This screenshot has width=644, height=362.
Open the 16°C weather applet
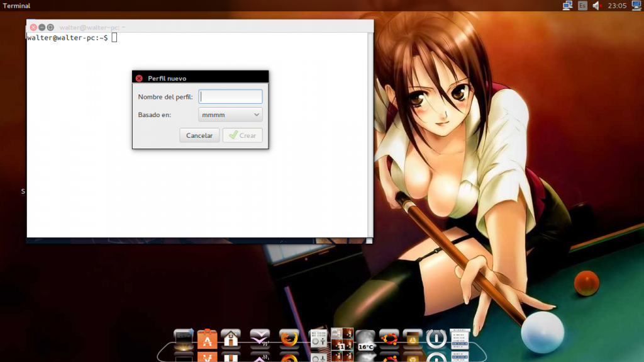coord(365,340)
